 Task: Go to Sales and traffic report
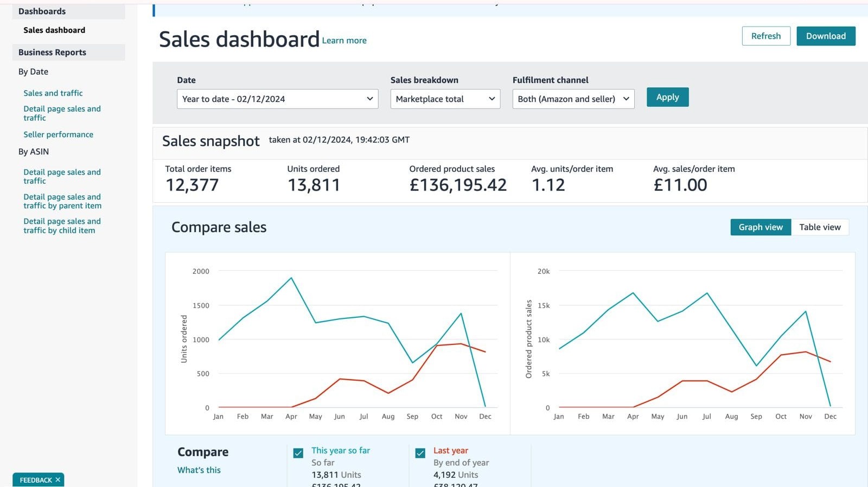coord(53,93)
